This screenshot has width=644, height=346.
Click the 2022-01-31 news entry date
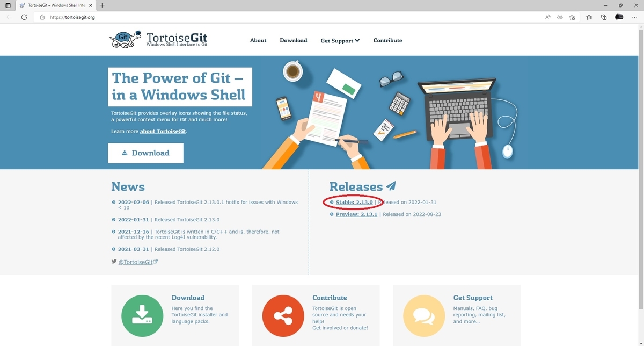(133, 220)
